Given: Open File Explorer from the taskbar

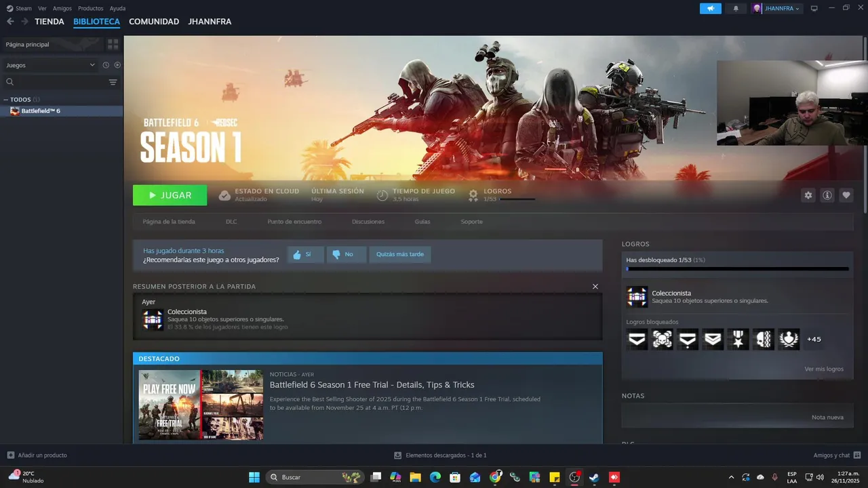Looking at the screenshot, I should (x=415, y=477).
